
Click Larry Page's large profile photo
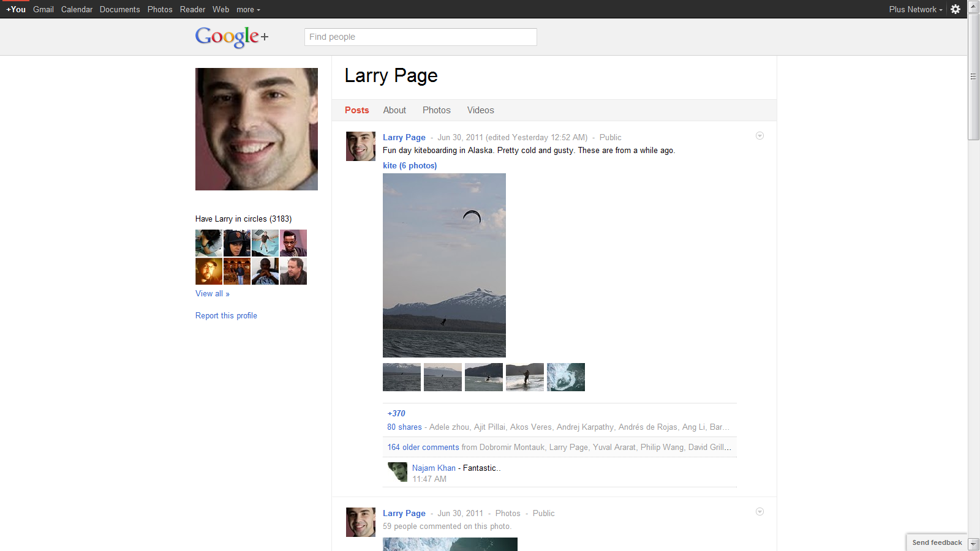[257, 129]
